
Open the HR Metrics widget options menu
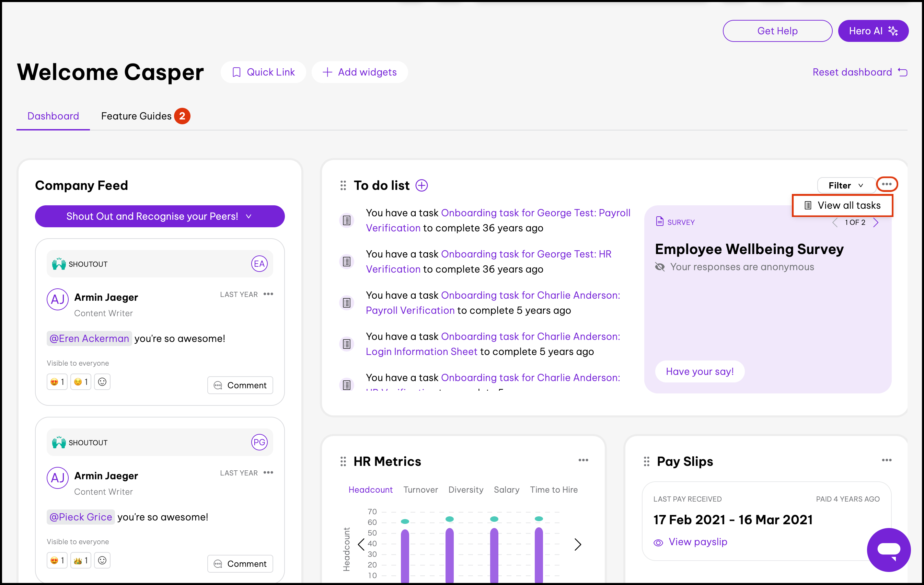pyautogui.click(x=583, y=460)
